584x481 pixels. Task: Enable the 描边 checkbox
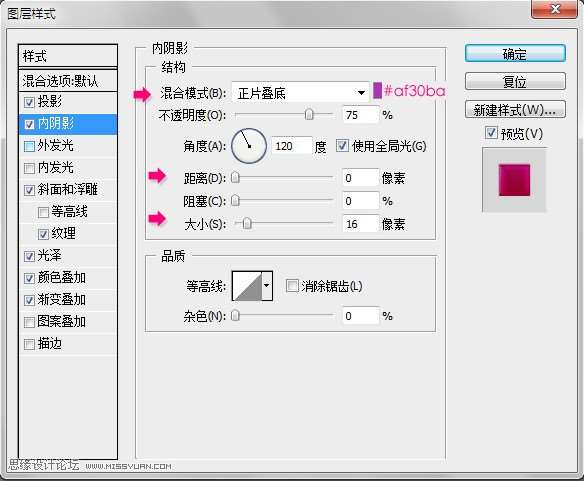point(29,344)
